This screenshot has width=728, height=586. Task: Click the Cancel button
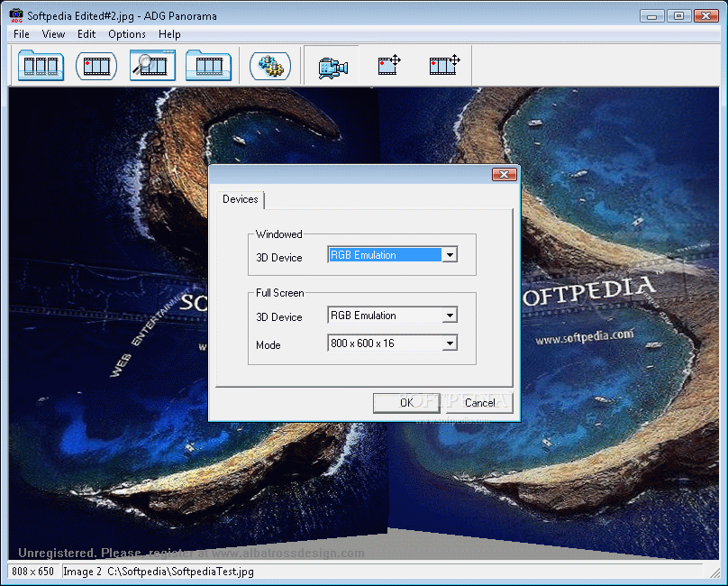(x=479, y=403)
